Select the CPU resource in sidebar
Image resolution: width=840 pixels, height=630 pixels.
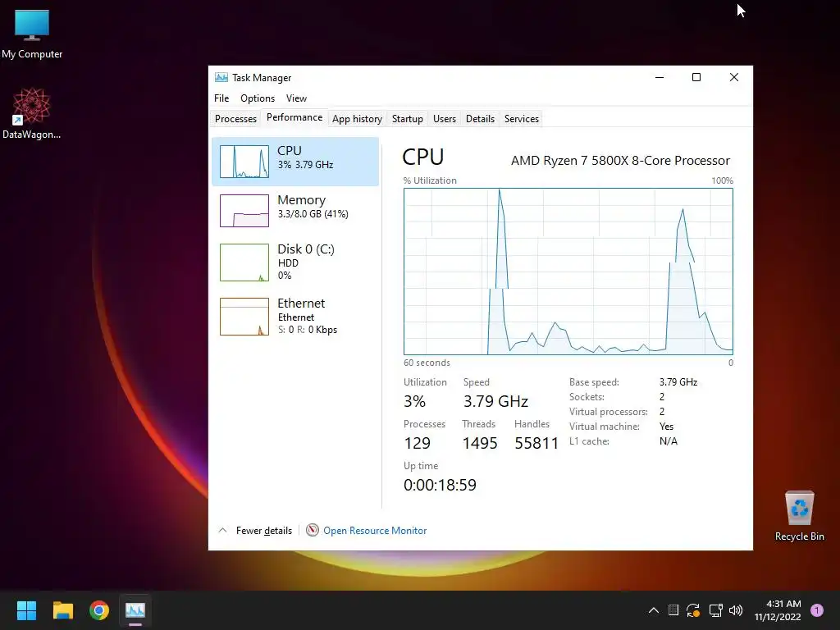(295, 162)
